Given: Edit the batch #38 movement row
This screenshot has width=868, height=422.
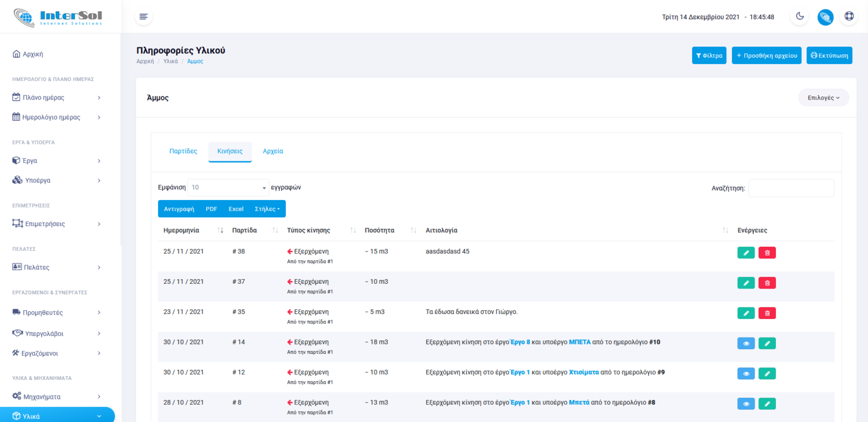Looking at the screenshot, I should click(x=746, y=253).
